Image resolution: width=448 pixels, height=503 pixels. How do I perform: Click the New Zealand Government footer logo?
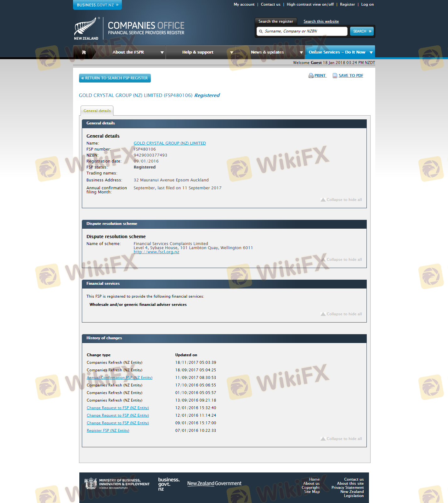[x=214, y=483]
